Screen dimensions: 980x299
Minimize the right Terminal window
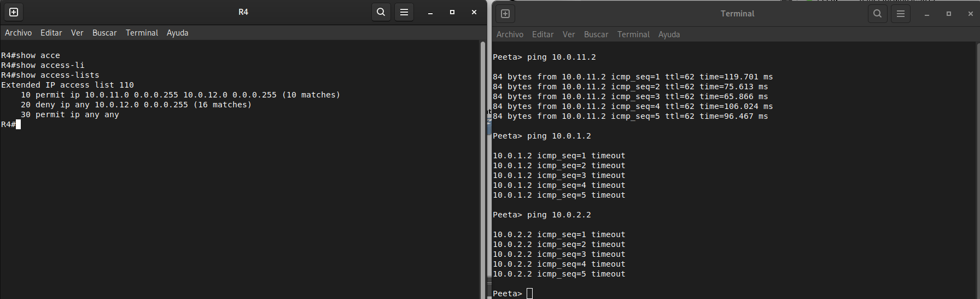pyautogui.click(x=927, y=14)
